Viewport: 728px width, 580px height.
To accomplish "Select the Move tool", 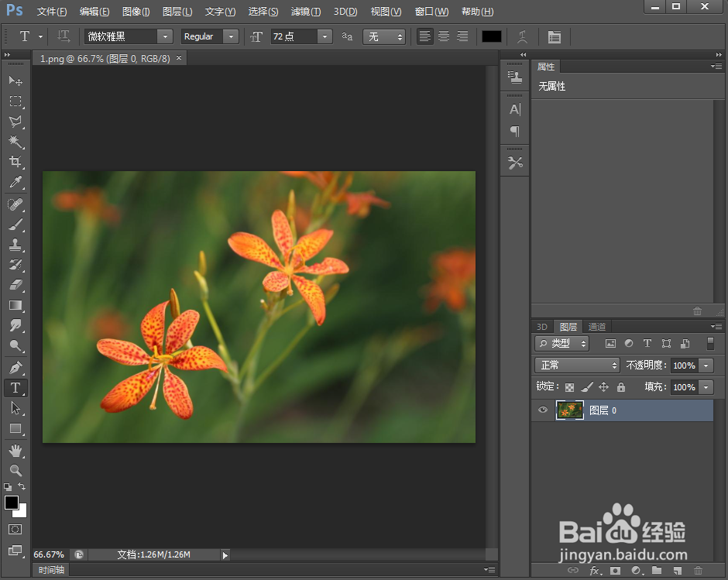I will point(15,81).
